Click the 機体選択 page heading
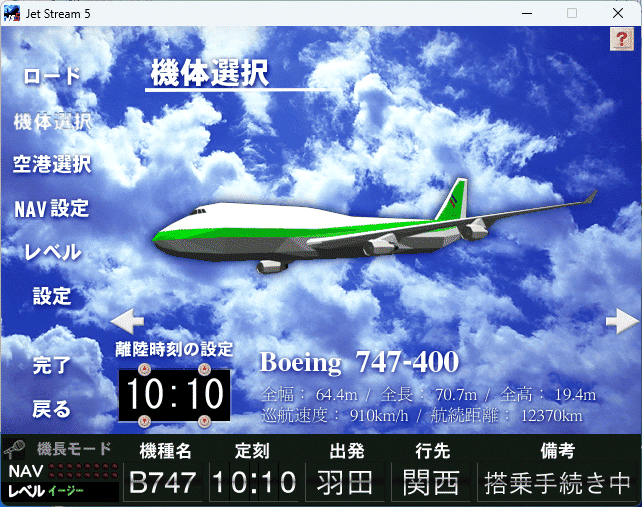 click(210, 73)
